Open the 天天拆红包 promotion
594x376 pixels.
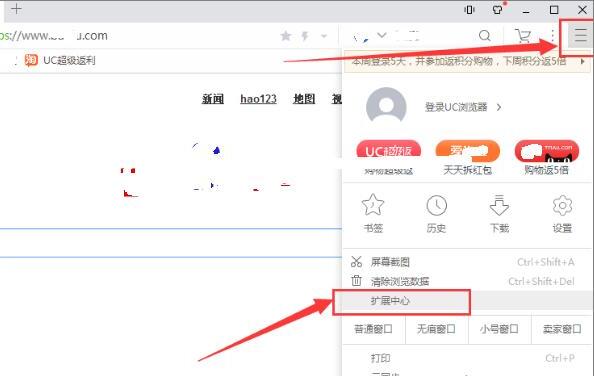click(468, 159)
